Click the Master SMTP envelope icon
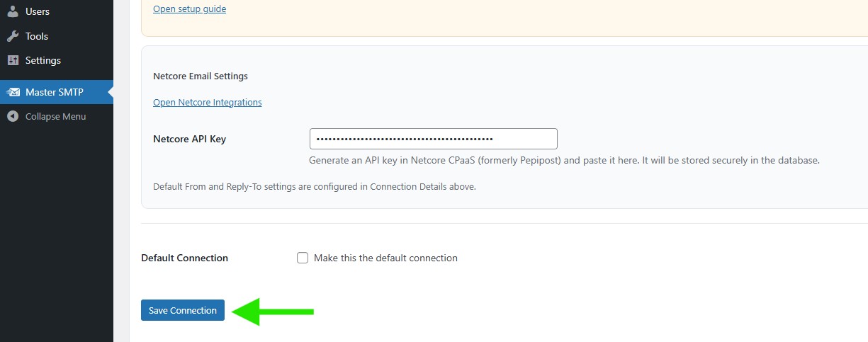The height and width of the screenshot is (342, 868). pyautogui.click(x=13, y=92)
